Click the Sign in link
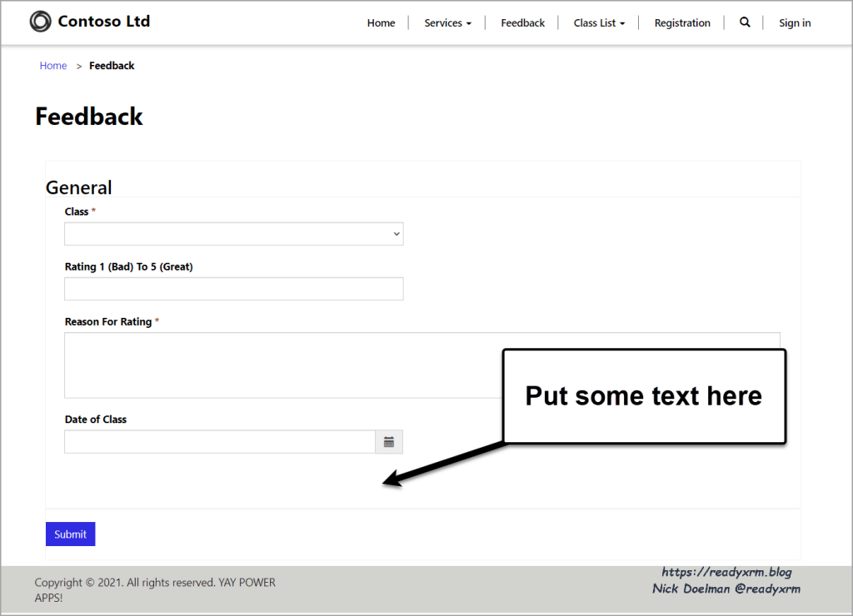Image resolution: width=853 pixels, height=616 pixels. [795, 23]
